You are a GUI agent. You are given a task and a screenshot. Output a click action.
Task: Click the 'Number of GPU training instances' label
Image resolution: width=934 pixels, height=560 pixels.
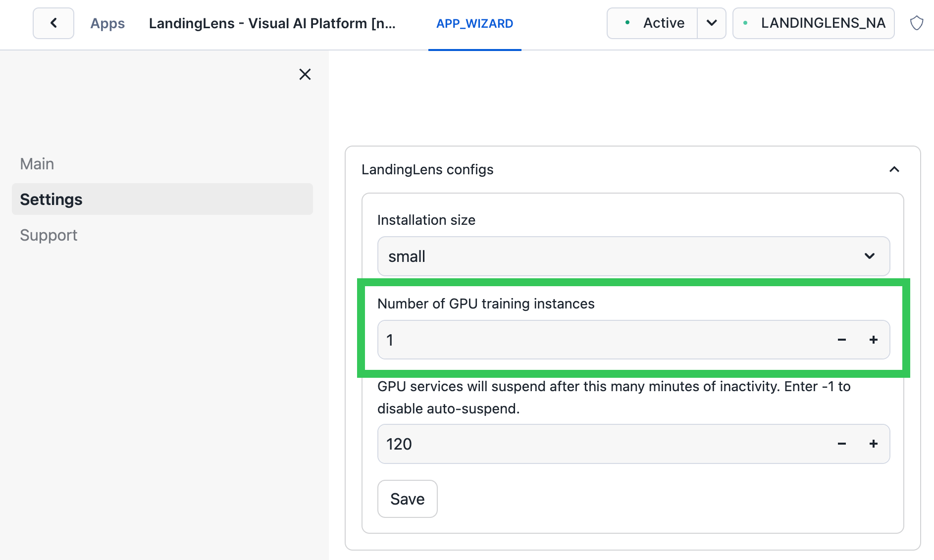coord(486,304)
